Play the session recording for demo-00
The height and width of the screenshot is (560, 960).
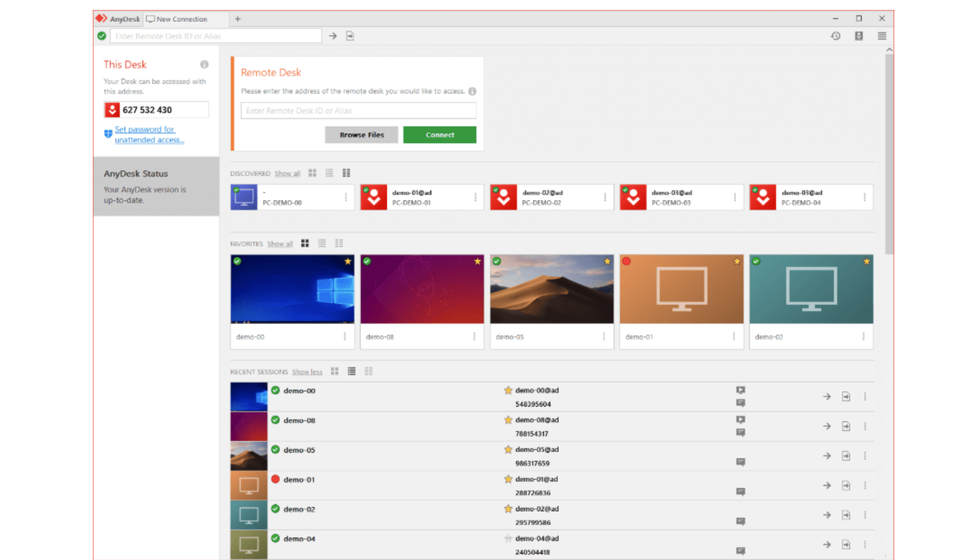coord(740,390)
